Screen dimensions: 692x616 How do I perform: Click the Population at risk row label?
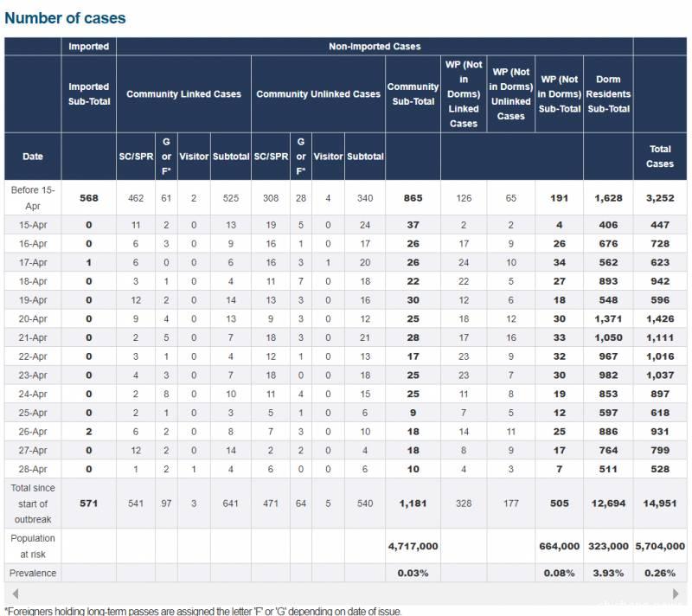(33, 546)
